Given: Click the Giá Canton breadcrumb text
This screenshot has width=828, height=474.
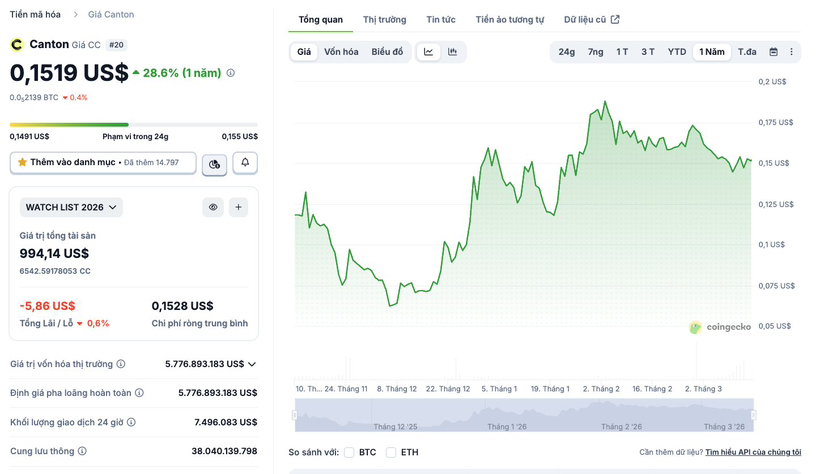Looking at the screenshot, I should pos(111,14).
